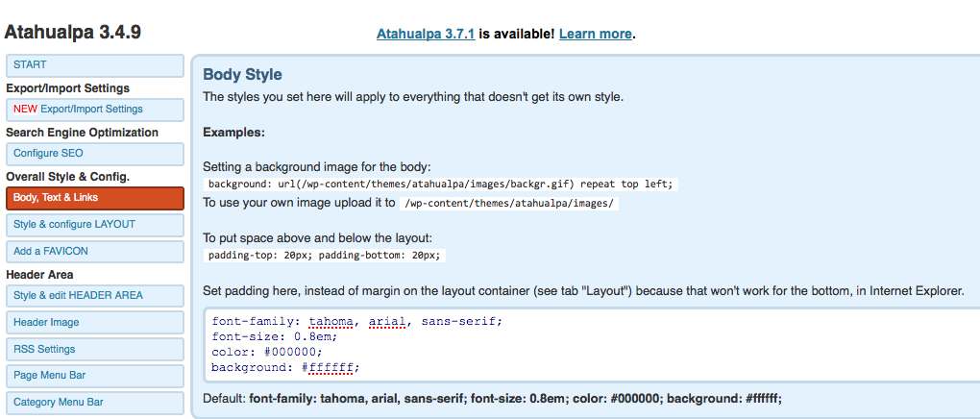Open the Category Menu Bar tab
This screenshot has width=980, height=419.
[95, 403]
